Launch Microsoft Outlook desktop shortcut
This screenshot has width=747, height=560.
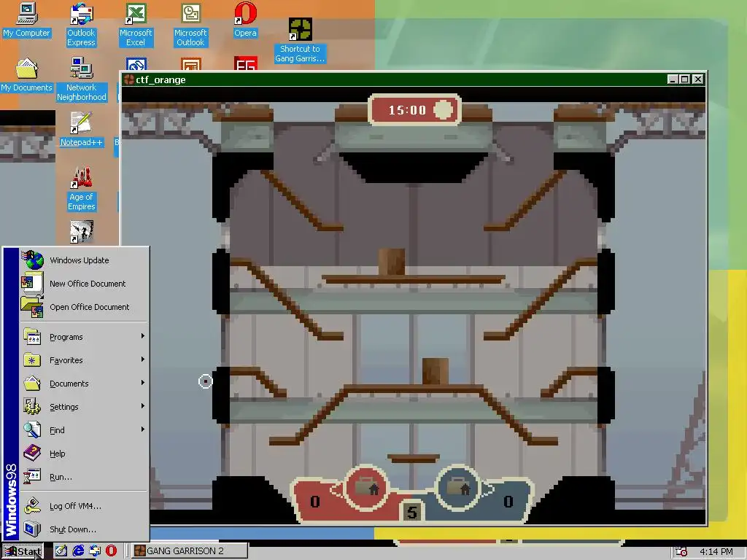[190, 24]
